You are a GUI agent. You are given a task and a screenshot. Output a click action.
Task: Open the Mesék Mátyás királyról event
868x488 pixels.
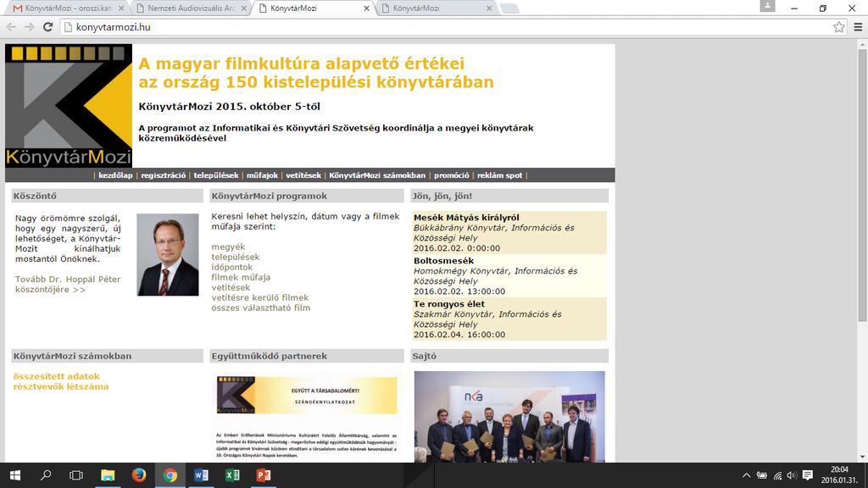click(466, 218)
